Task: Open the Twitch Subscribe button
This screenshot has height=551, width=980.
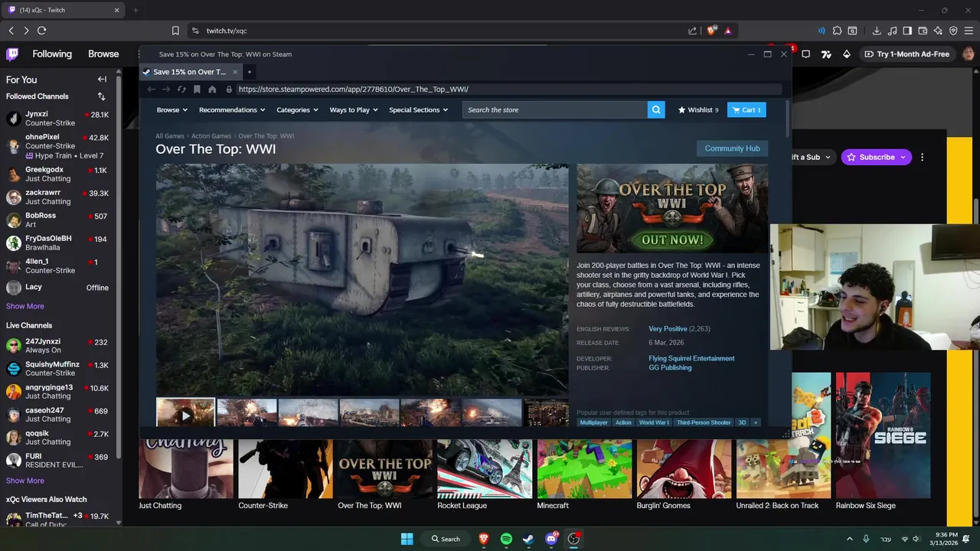Action: (877, 157)
